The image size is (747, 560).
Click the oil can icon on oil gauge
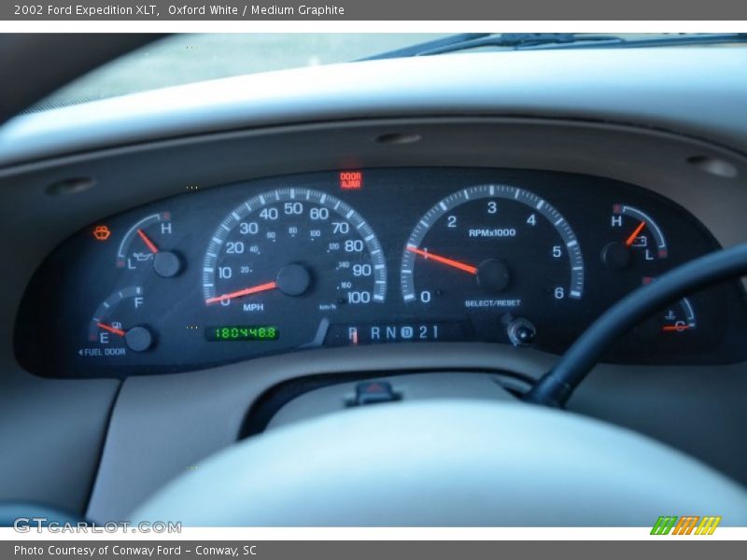(143, 258)
